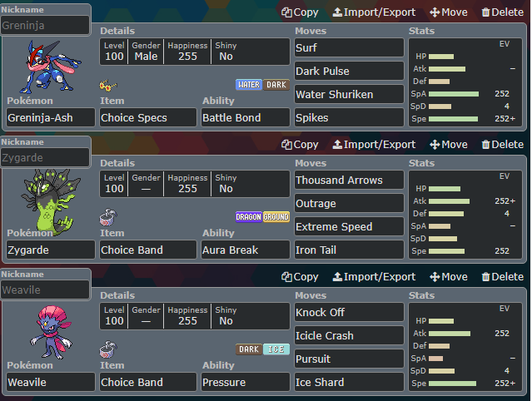This screenshot has height=401, width=532.
Task: Change the Choice Specs item field
Action: [x=148, y=117]
